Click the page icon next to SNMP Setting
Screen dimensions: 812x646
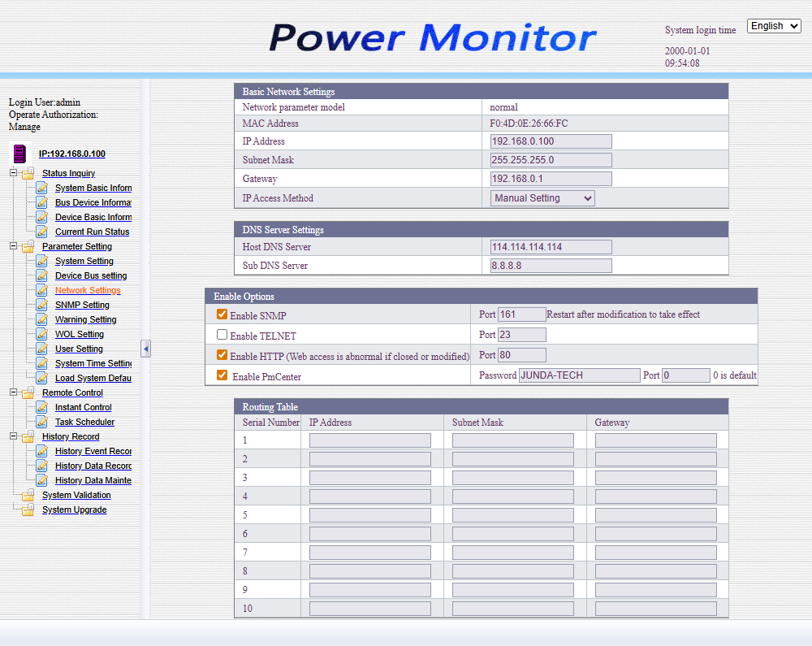(41, 305)
